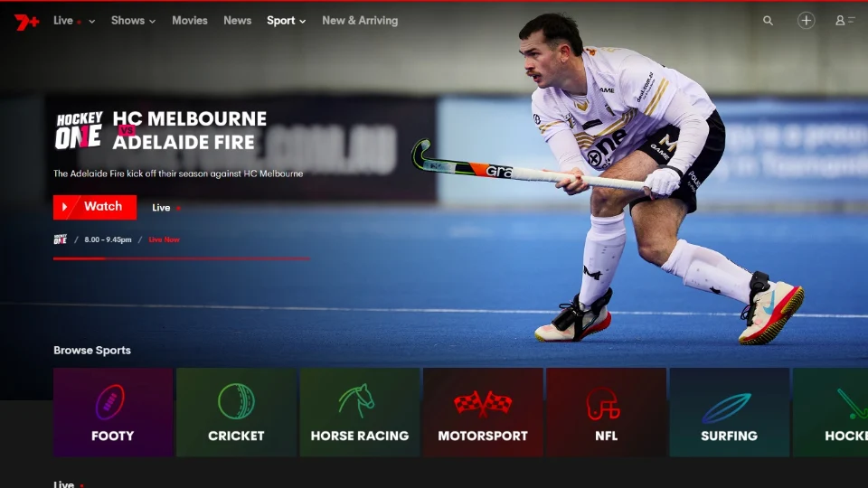Go to the Movies menu item
The height and width of the screenshot is (488, 868).
(x=190, y=21)
